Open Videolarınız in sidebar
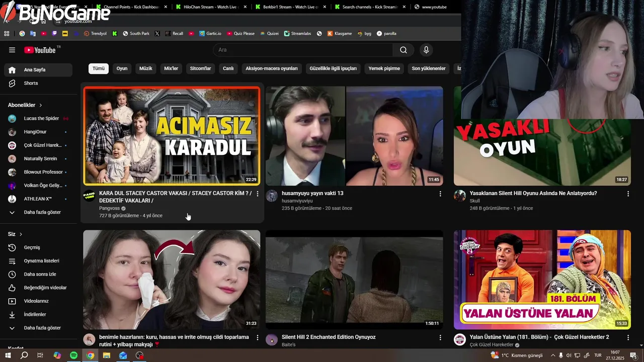 click(38, 301)
